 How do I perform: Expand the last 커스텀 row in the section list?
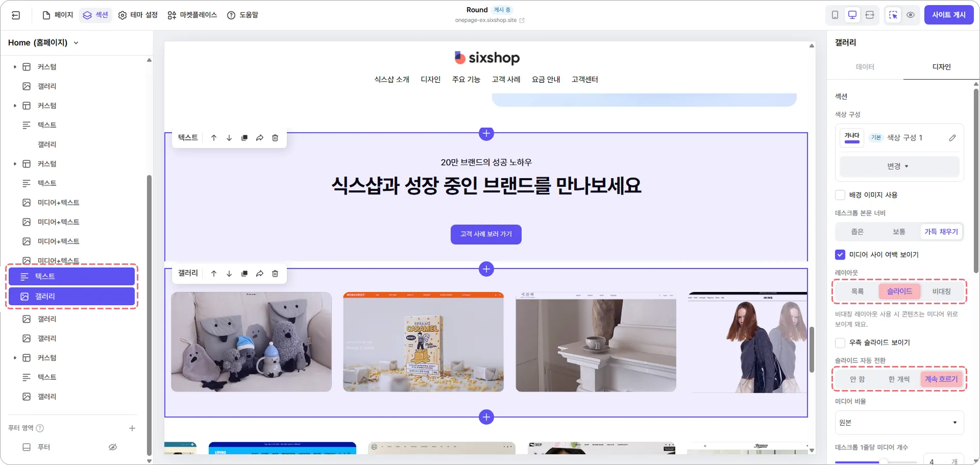click(x=15, y=358)
